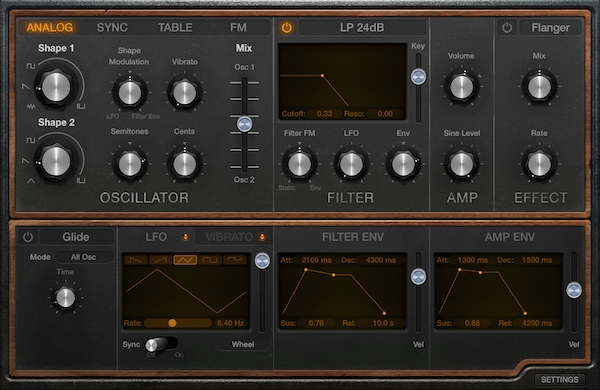600x390 pixels.
Task: Click the filter LFO knob
Action: click(x=351, y=164)
